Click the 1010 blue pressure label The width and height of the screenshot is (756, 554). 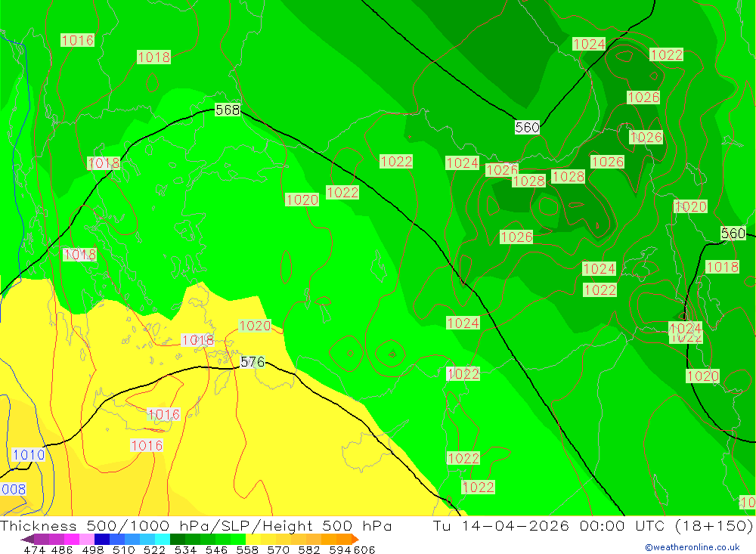(x=29, y=455)
